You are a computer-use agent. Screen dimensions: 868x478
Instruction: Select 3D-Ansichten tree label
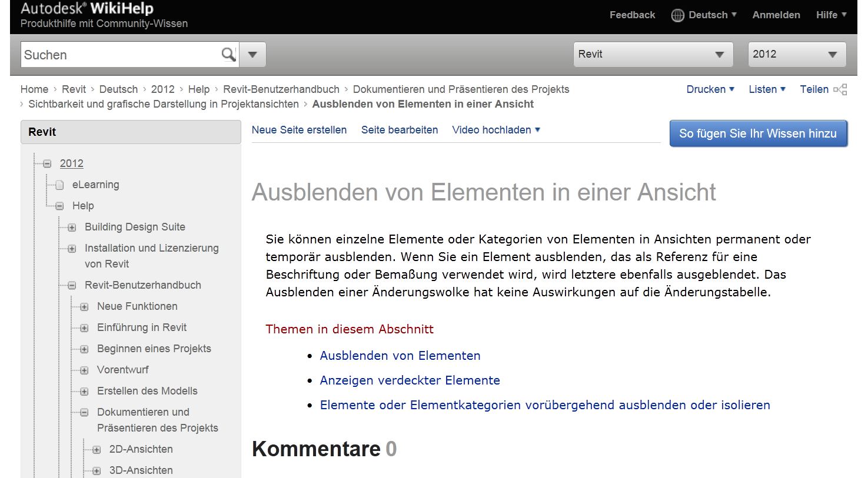[x=141, y=470]
